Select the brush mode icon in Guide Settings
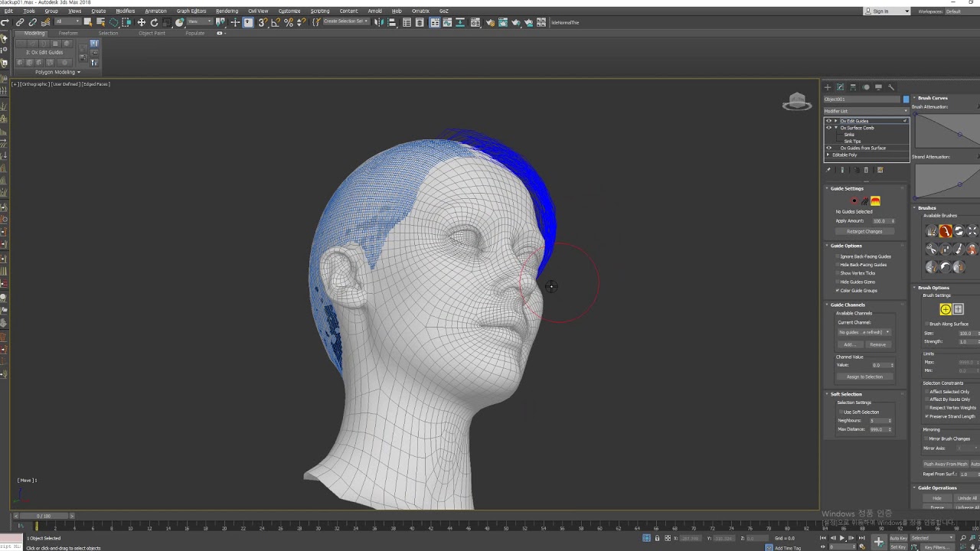The height and width of the screenshot is (551, 980). click(875, 201)
